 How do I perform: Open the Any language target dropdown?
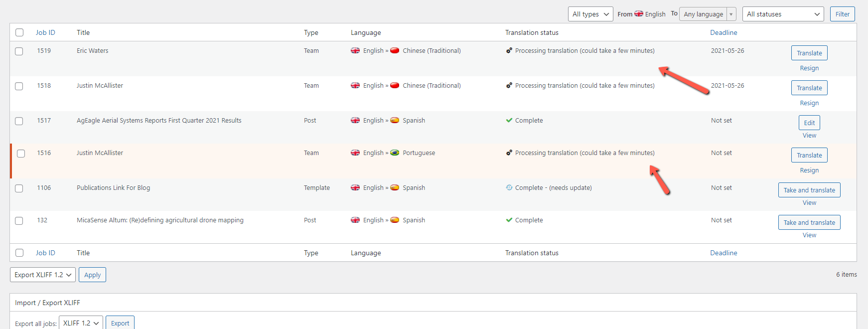click(x=707, y=14)
